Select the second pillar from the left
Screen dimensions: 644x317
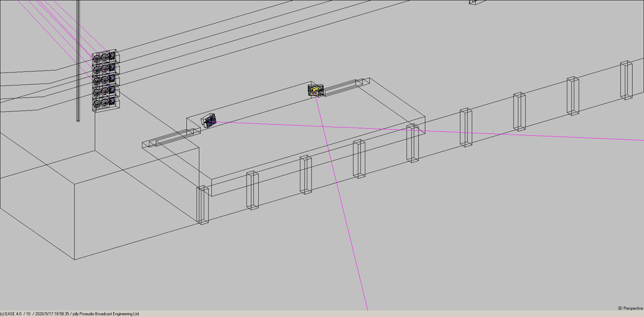252,190
